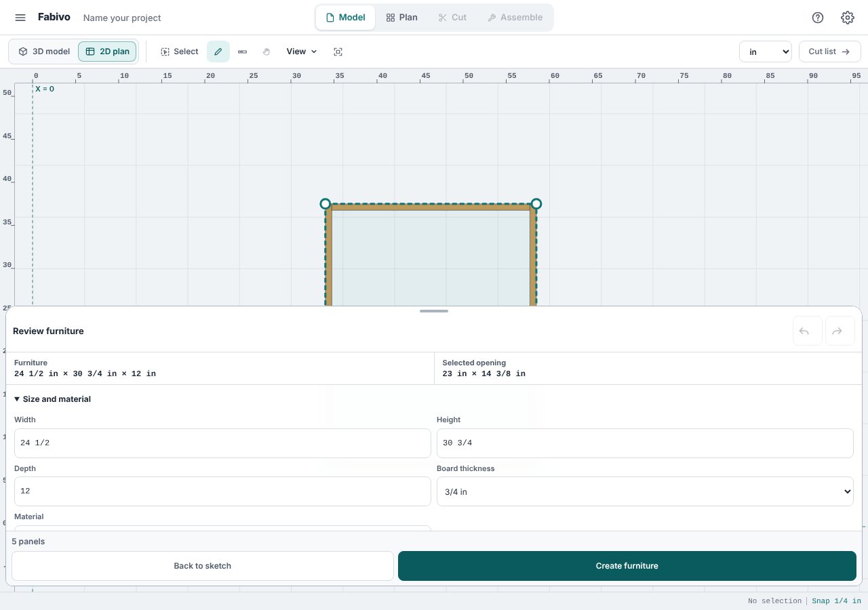Image resolution: width=868 pixels, height=610 pixels.
Task: Activate the hand pan tool
Action: tap(267, 52)
